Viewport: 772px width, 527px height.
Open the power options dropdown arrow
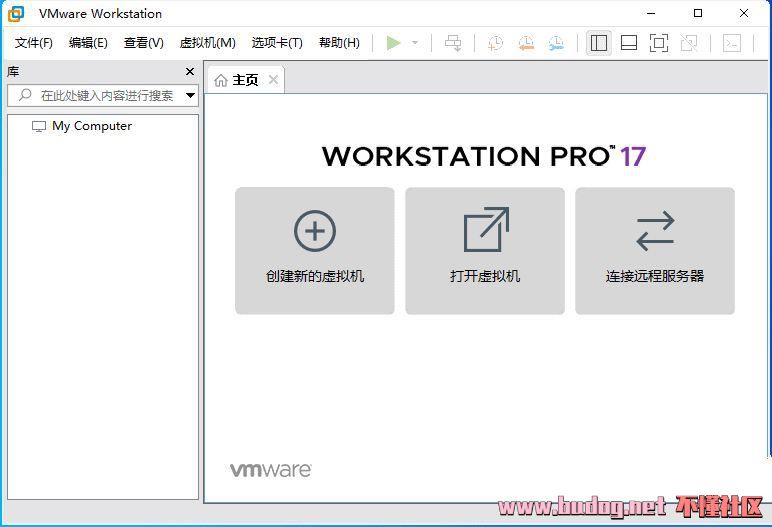415,43
